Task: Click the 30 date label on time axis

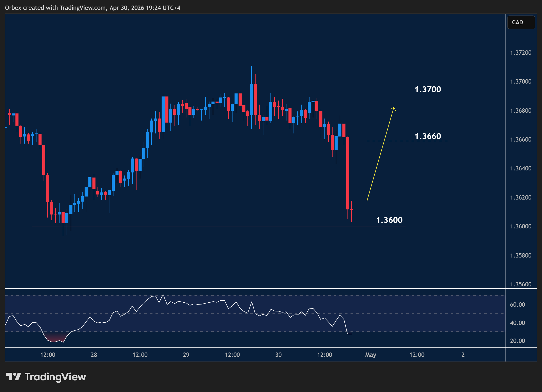Action: 278,355
